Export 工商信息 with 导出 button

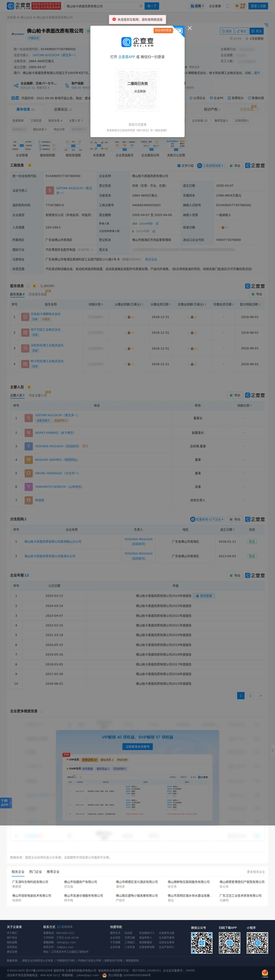(235, 166)
